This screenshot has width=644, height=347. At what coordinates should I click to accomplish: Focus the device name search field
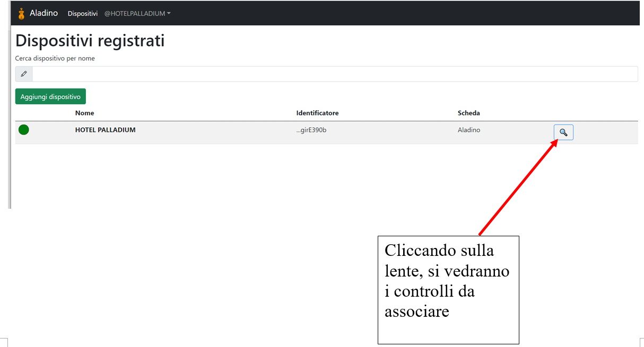coord(334,74)
